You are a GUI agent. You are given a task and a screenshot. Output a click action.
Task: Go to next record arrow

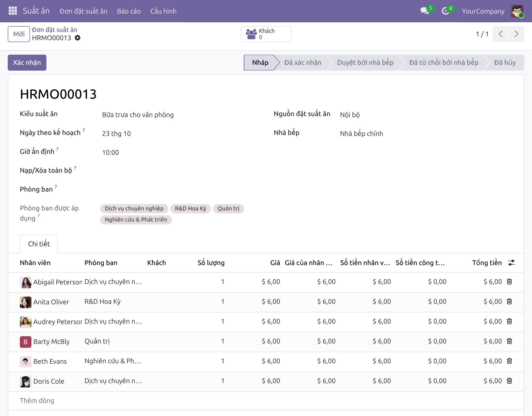[516, 34]
